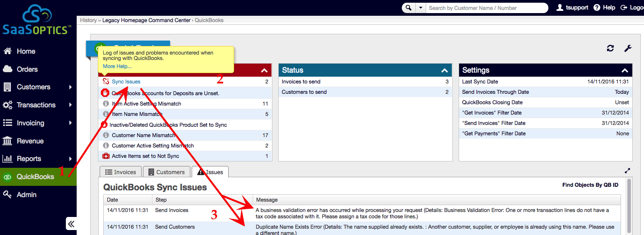Click Find Objects By QB ID
This screenshot has height=235, width=644.
click(x=590, y=185)
